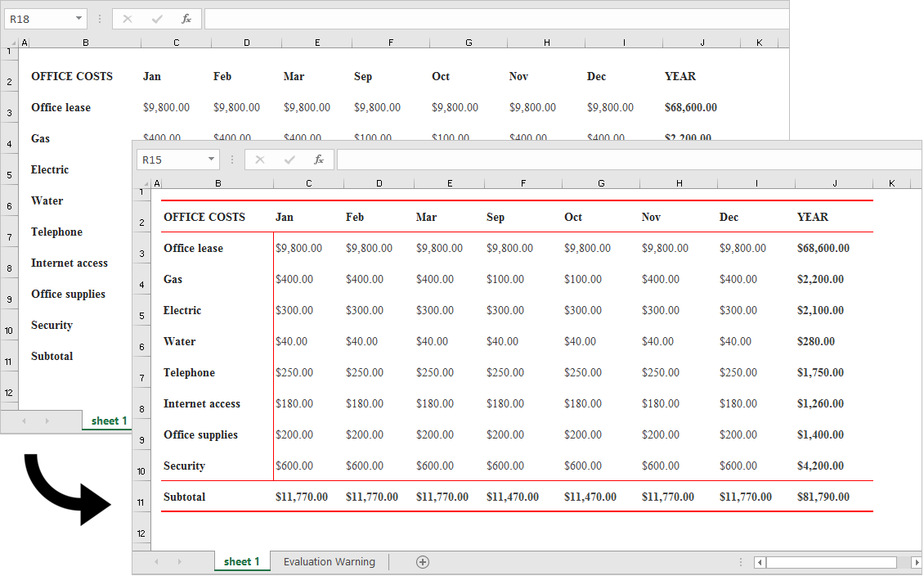Click inside the formula bar

point(572,160)
